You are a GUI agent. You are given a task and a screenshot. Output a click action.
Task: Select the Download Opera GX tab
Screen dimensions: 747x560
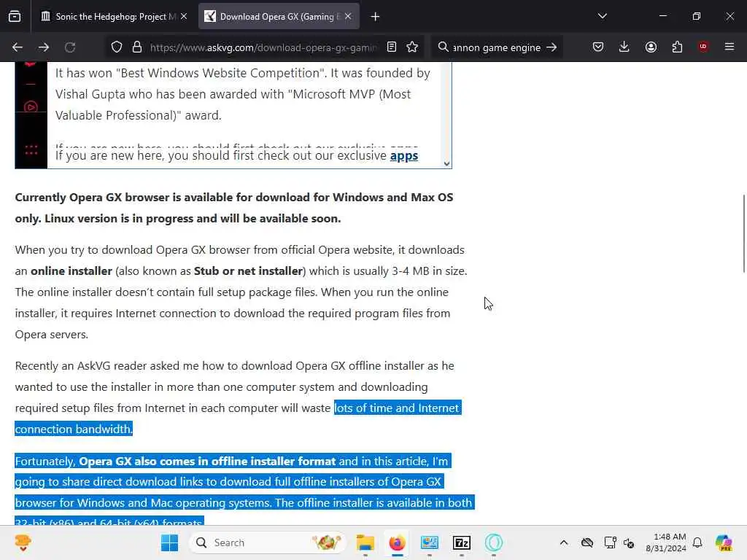pyautogui.click(x=279, y=17)
